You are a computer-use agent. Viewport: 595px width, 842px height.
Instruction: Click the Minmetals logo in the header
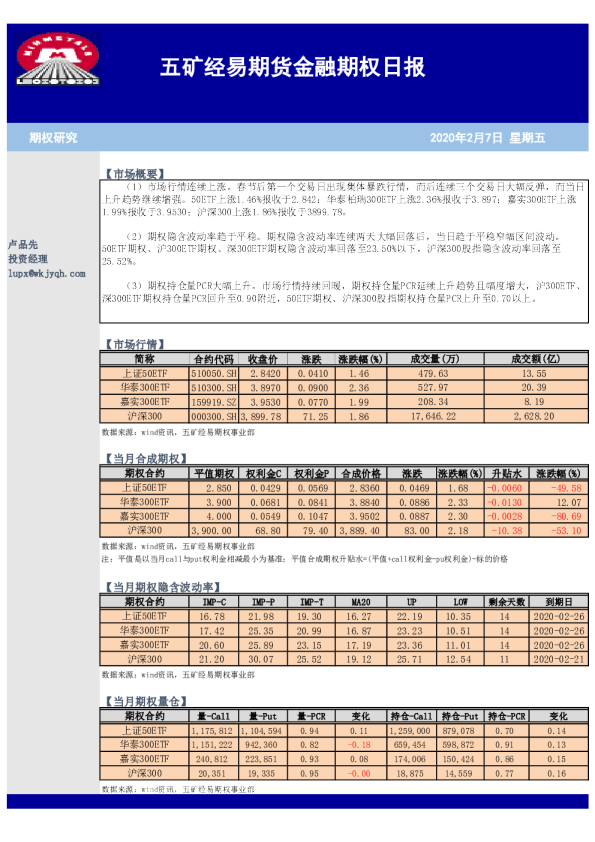coord(57,59)
